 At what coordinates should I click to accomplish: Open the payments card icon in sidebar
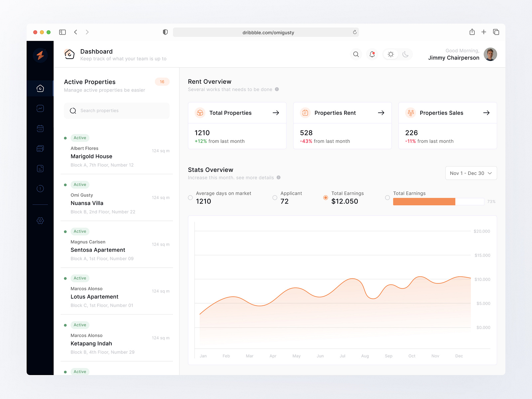40,148
